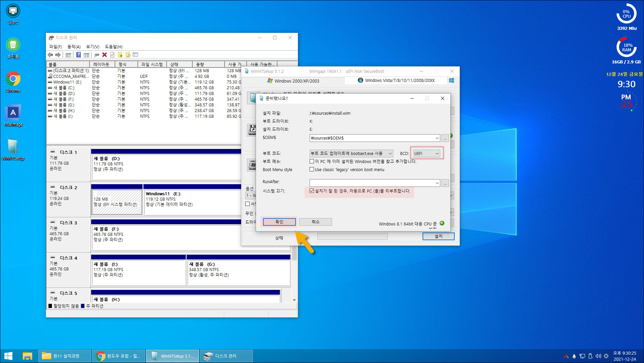Open the 동작(A) menu in Disk Management
This screenshot has width=644, height=363.
click(74, 47)
